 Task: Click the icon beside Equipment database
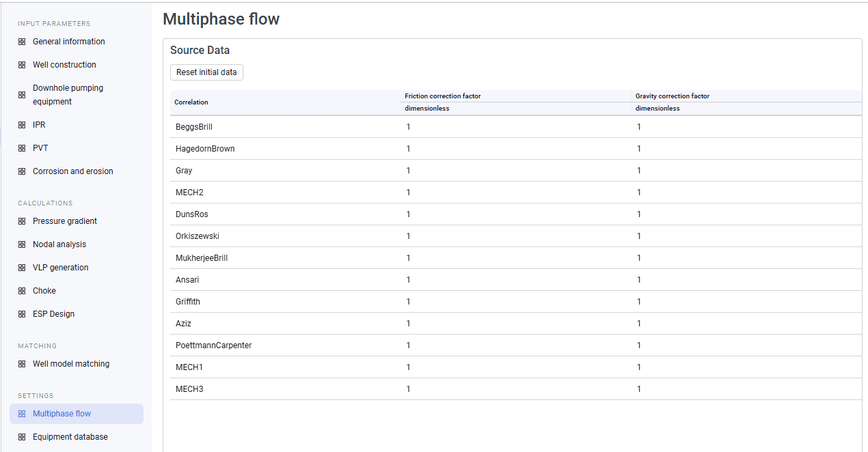pyautogui.click(x=22, y=437)
